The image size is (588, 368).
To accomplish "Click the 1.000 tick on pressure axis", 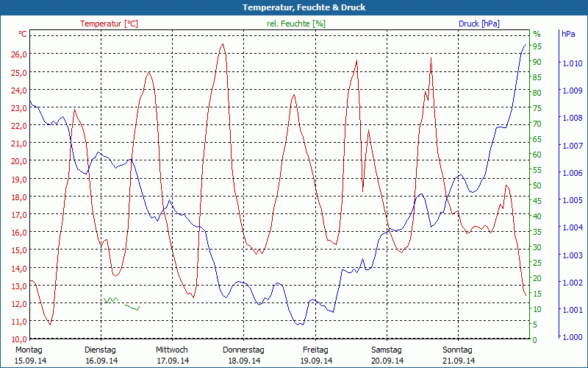I will point(572,337).
